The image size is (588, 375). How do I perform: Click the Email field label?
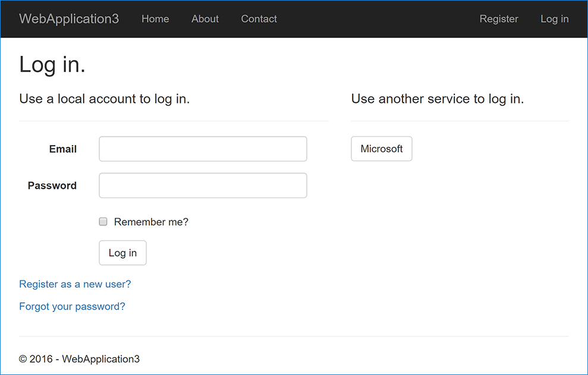pos(62,149)
